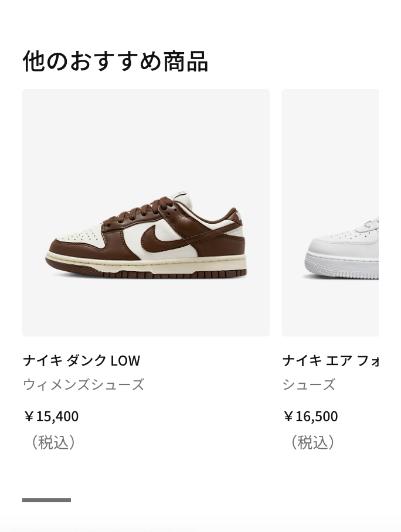The width and height of the screenshot is (401, 532).
Task: Click the ￥16,500 price
Action: [x=310, y=417]
